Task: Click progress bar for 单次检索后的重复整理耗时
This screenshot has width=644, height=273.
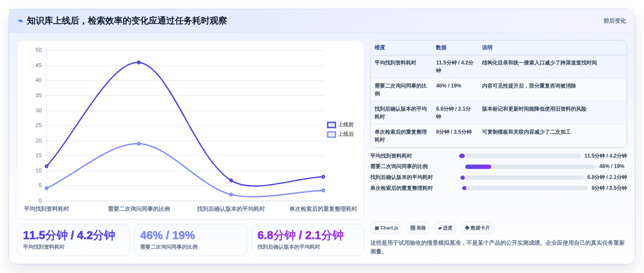Action: click(525, 188)
